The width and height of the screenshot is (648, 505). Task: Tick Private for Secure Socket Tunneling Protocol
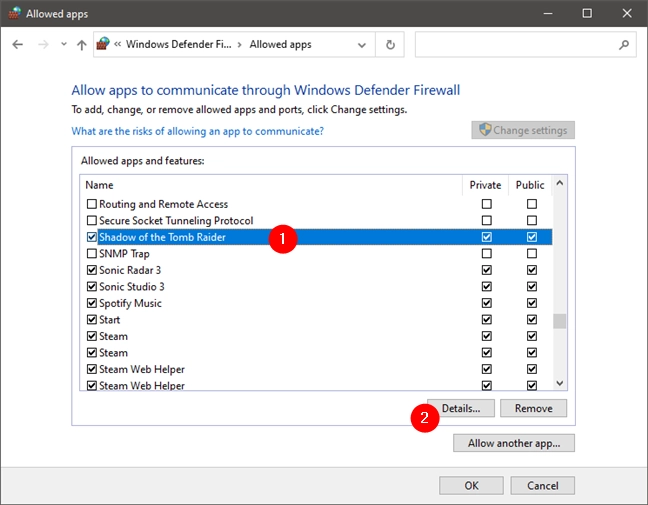point(487,220)
